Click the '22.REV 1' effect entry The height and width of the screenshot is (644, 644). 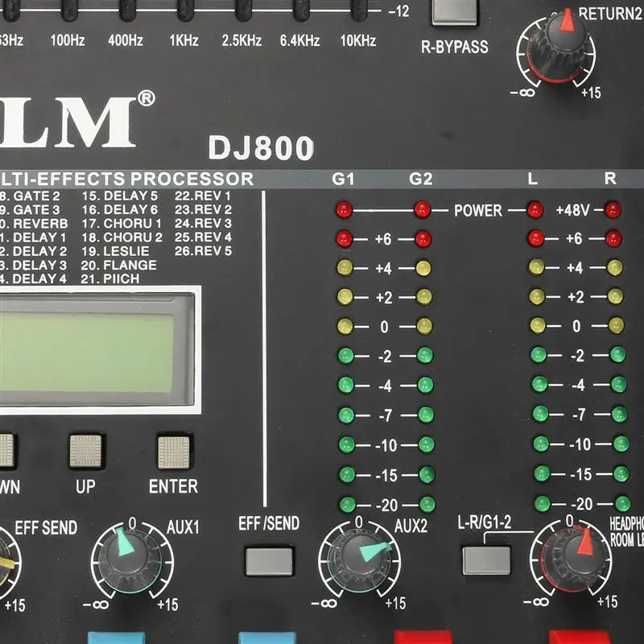point(203,196)
